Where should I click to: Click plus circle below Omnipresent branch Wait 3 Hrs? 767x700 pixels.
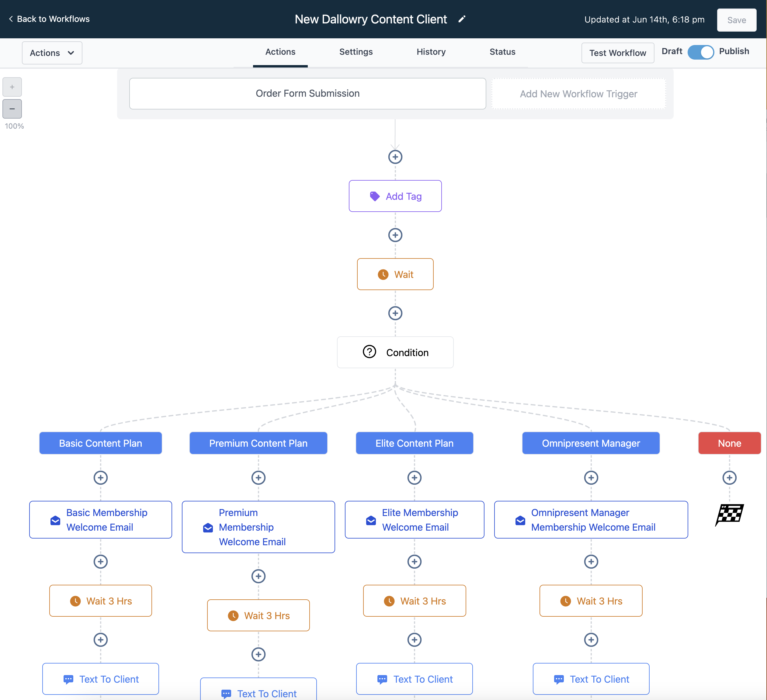tap(591, 639)
